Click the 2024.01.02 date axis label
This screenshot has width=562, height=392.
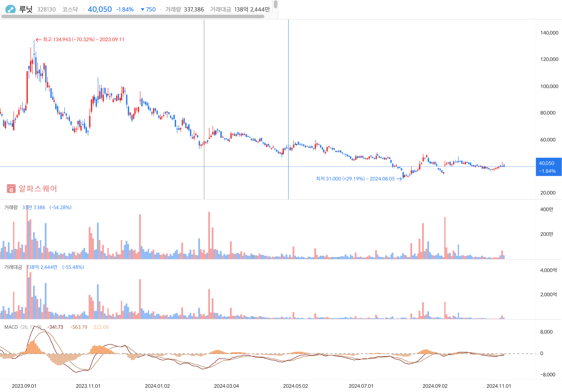click(x=157, y=386)
